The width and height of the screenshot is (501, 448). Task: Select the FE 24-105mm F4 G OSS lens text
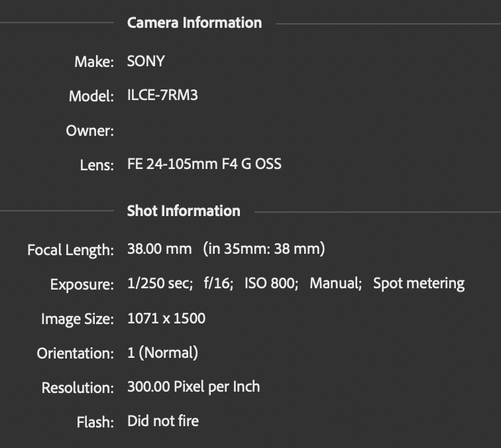click(x=204, y=164)
